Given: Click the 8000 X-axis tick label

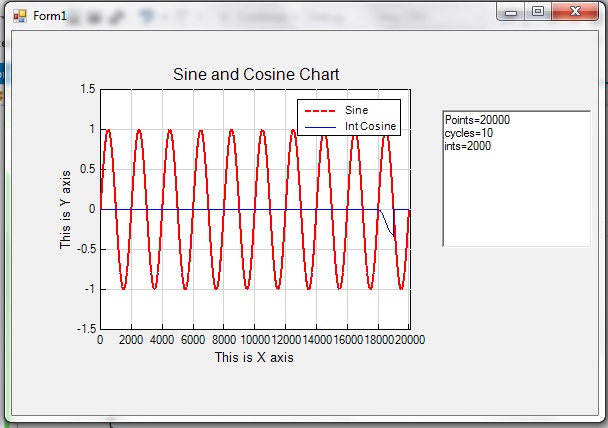Looking at the screenshot, I should [x=224, y=340].
